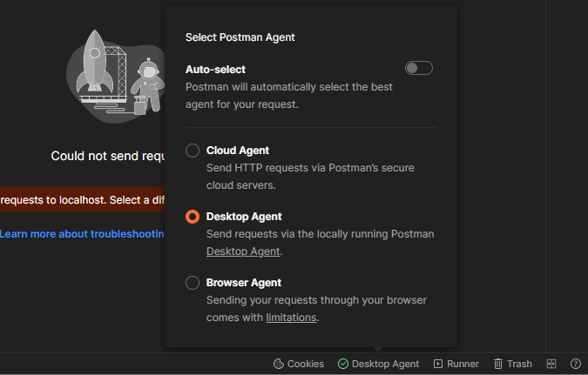Click the green checkmark Desktop Agent icon

click(342, 364)
